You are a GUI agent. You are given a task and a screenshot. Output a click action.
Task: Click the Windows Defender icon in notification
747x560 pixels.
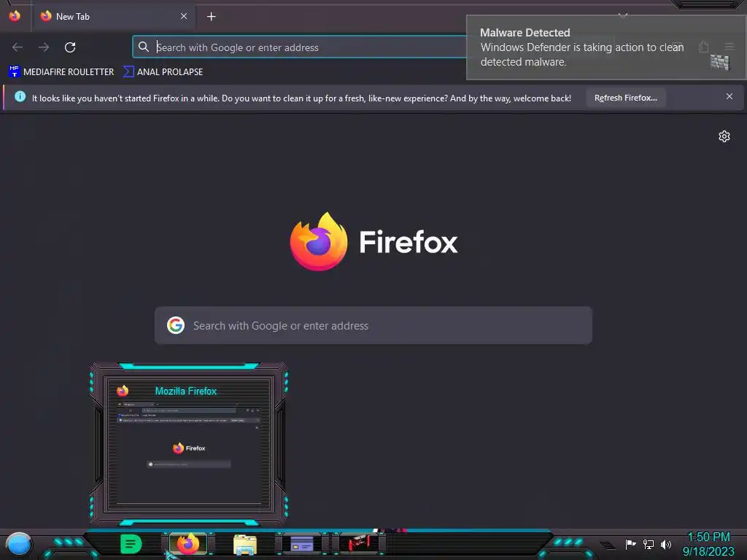tap(720, 62)
